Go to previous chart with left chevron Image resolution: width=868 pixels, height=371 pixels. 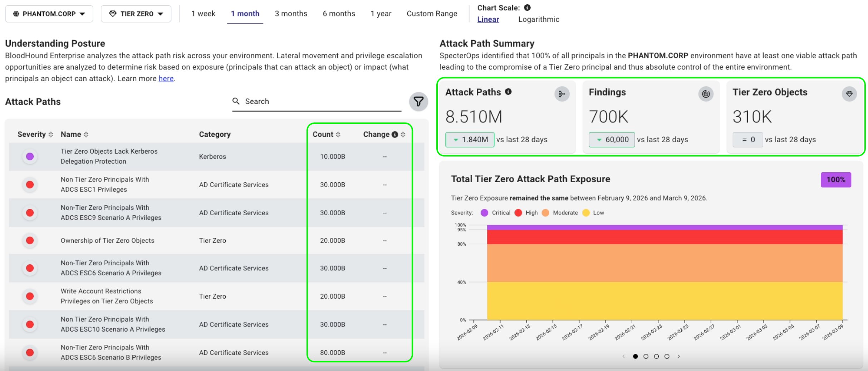click(x=624, y=356)
